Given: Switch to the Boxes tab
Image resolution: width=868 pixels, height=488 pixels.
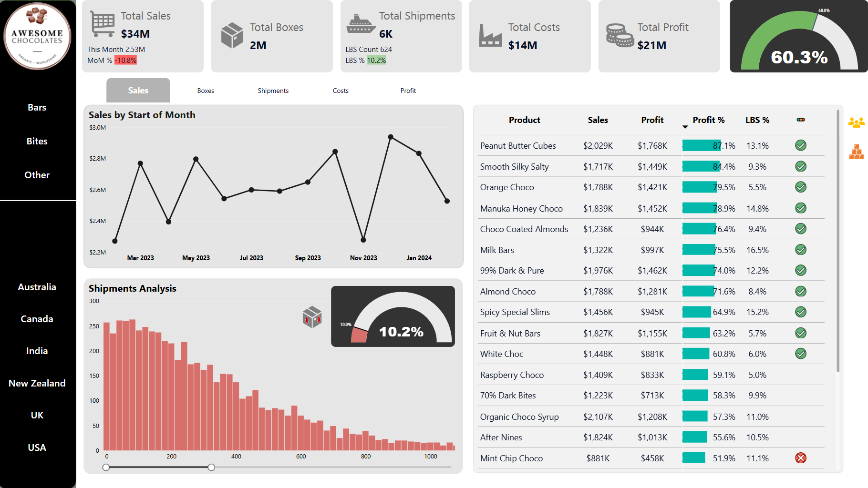Looking at the screenshot, I should 206,91.
